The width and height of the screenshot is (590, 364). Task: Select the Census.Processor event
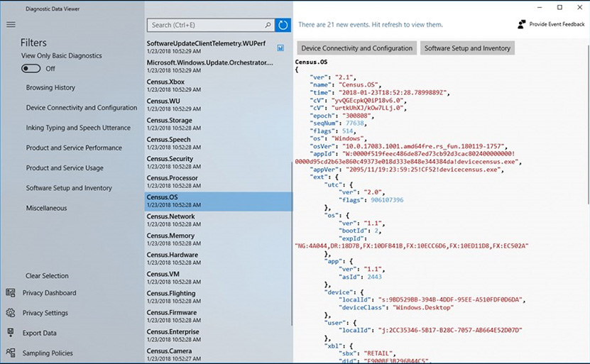tap(218, 181)
